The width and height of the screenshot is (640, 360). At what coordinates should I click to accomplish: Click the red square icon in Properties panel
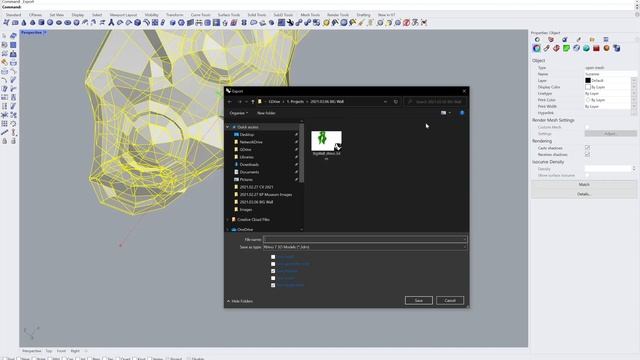596,48
